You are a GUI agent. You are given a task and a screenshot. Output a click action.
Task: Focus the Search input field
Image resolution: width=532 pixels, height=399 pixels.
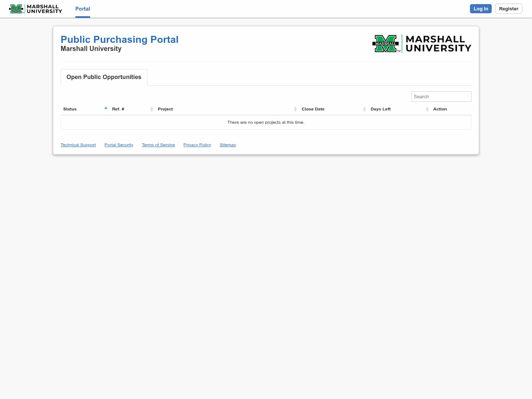click(441, 96)
